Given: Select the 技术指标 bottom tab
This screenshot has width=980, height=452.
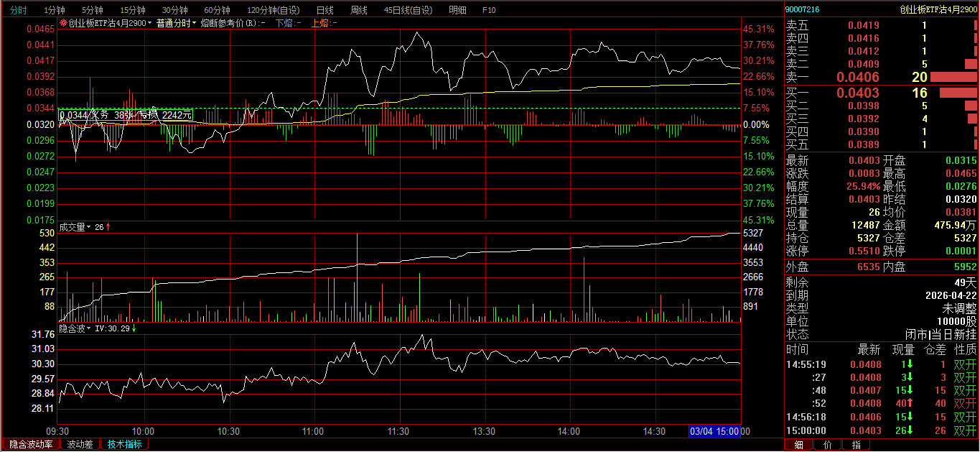Looking at the screenshot, I should tap(125, 444).
